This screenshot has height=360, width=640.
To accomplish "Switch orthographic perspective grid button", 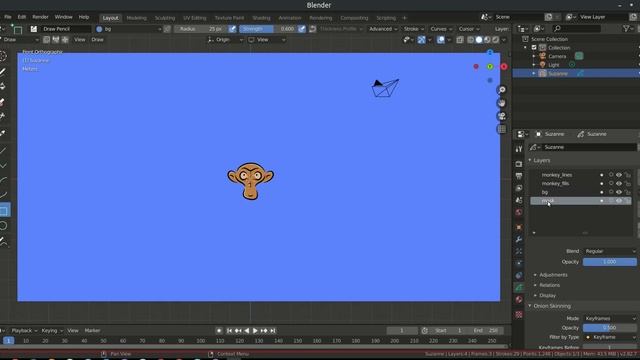I will [x=502, y=129].
